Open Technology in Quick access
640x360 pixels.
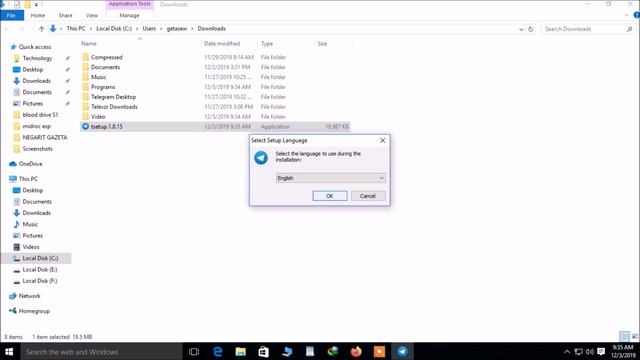pos(37,58)
